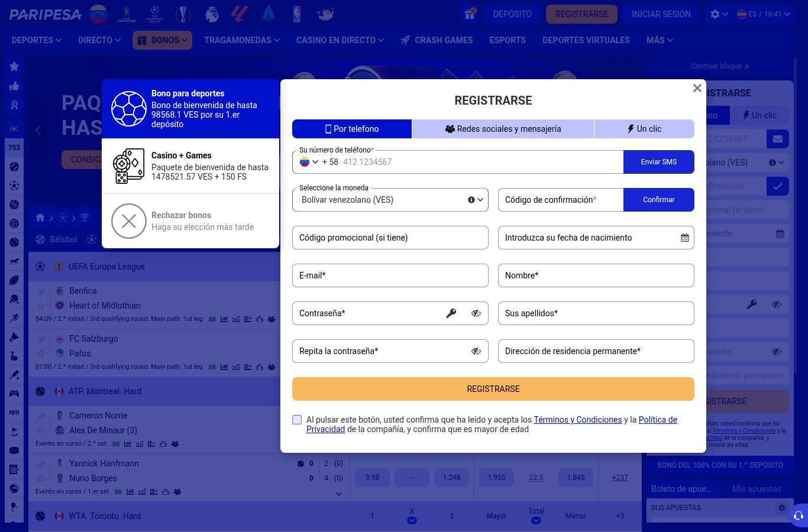This screenshot has height=532, width=808.
Task: Open the Bolívar venezolano currency dropdown
Action: [x=390, y=200]
